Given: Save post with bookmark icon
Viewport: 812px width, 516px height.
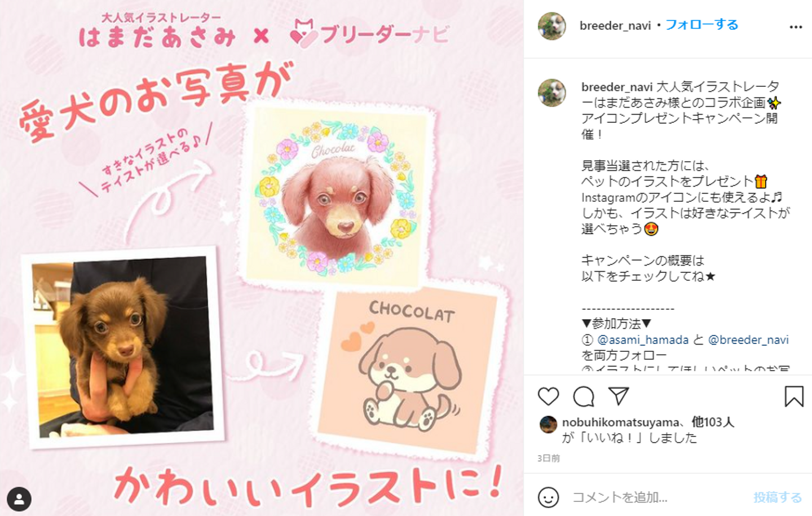Looking at the screenshot, I should click(x=794, y=396).
